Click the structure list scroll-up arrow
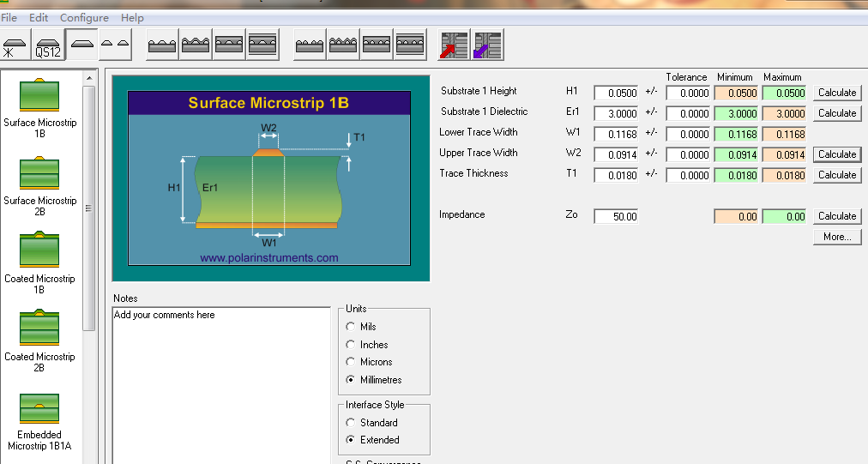This screenshot has width=868, height=464. coord(89,78)
